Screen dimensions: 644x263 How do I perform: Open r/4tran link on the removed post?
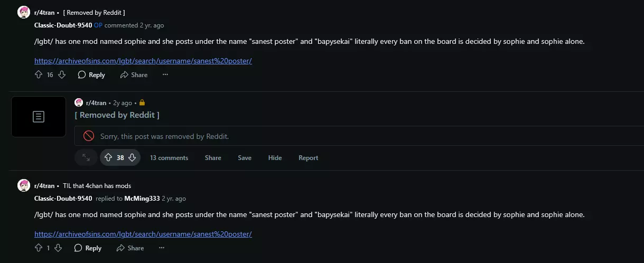[x=96, y=103]
